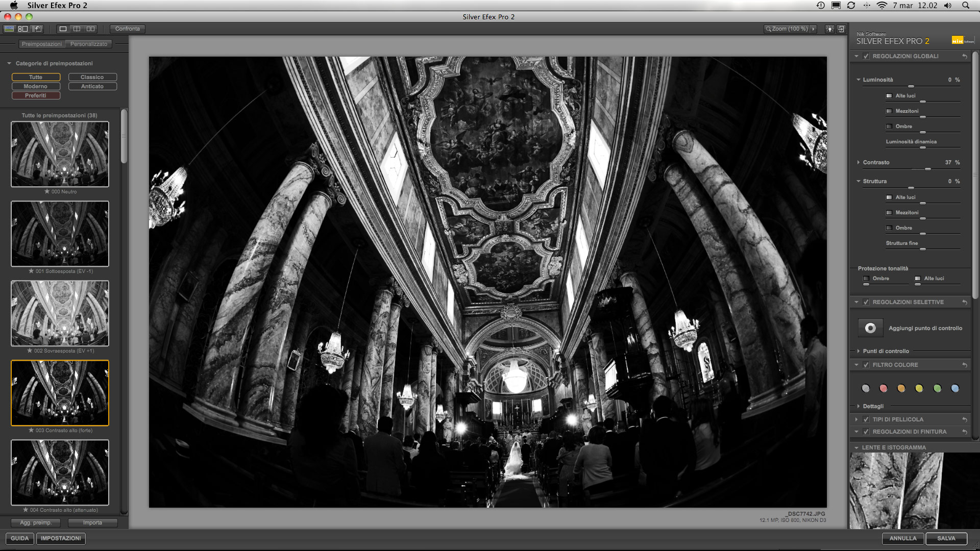Show the image-only view icon in the top toolbar

click(x=9, y=29)
